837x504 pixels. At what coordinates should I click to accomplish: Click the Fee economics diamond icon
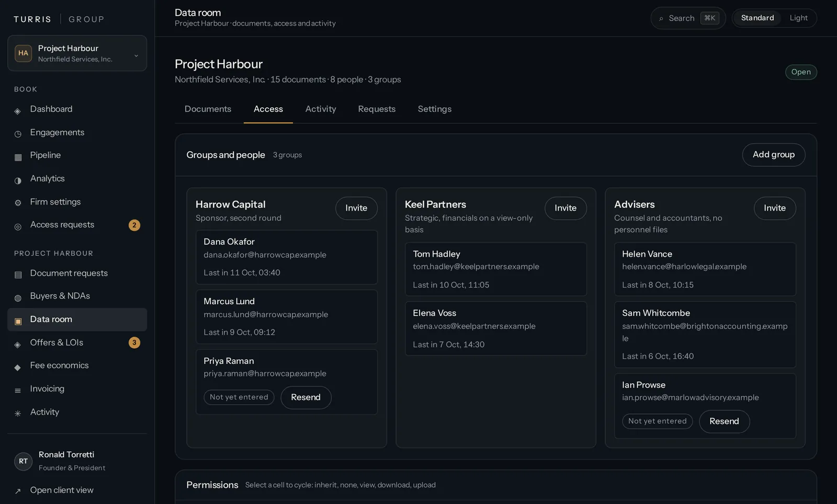pyautogui.click(x=18, y=368)
